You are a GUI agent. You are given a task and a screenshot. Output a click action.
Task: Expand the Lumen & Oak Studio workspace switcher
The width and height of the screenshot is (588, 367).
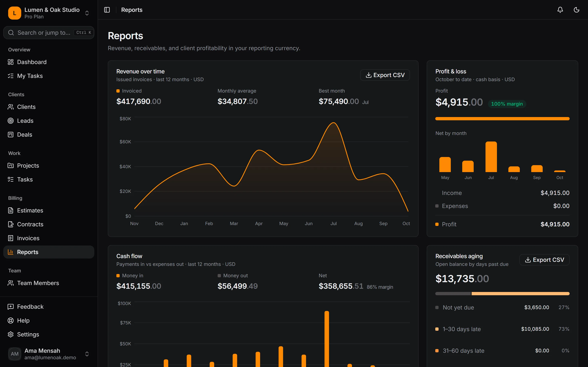(49, 13)
